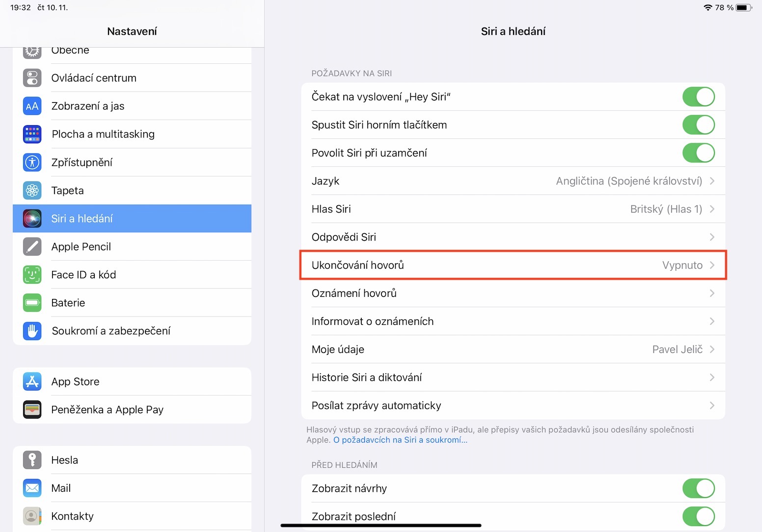Toggle Povolit Siri při uzamčení switch

pos(698,153)
